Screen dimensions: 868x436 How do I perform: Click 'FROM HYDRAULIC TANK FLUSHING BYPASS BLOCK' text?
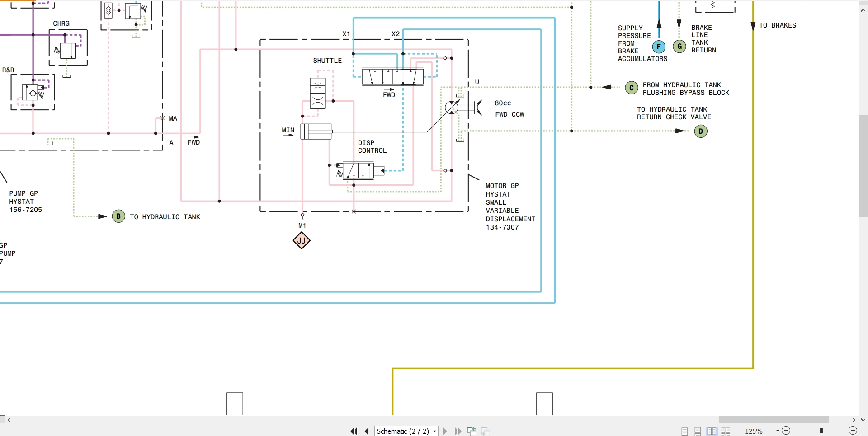(686, 89)
